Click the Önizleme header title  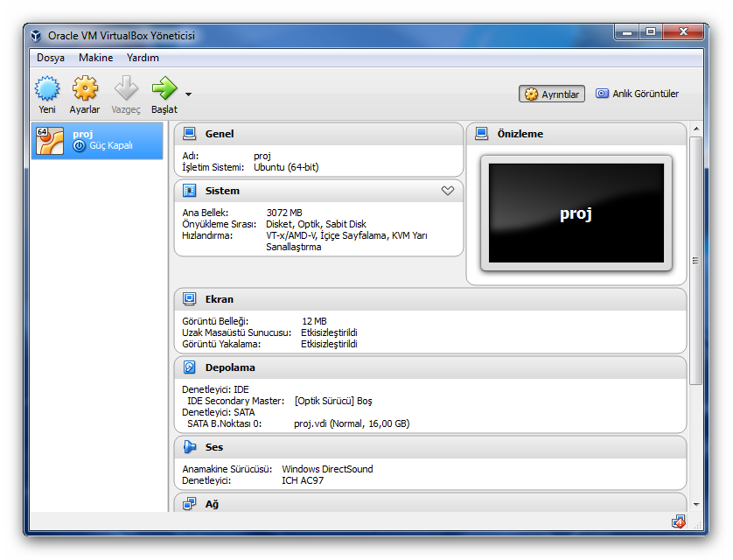pos(520,134)
